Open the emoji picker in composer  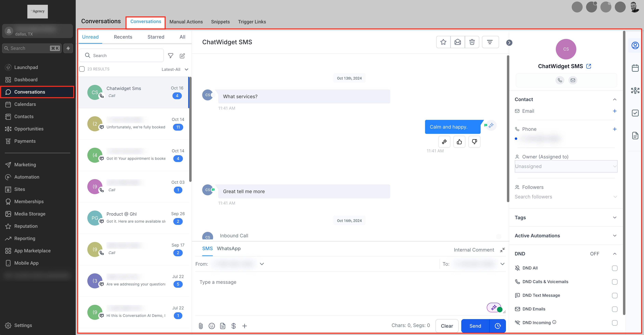point(211,326)
